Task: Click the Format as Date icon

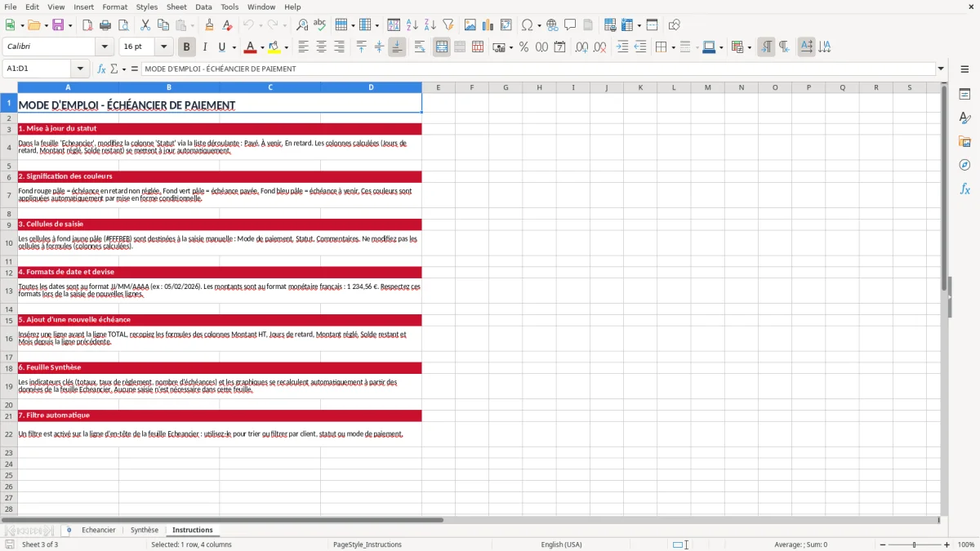Action: coord(559,47)
